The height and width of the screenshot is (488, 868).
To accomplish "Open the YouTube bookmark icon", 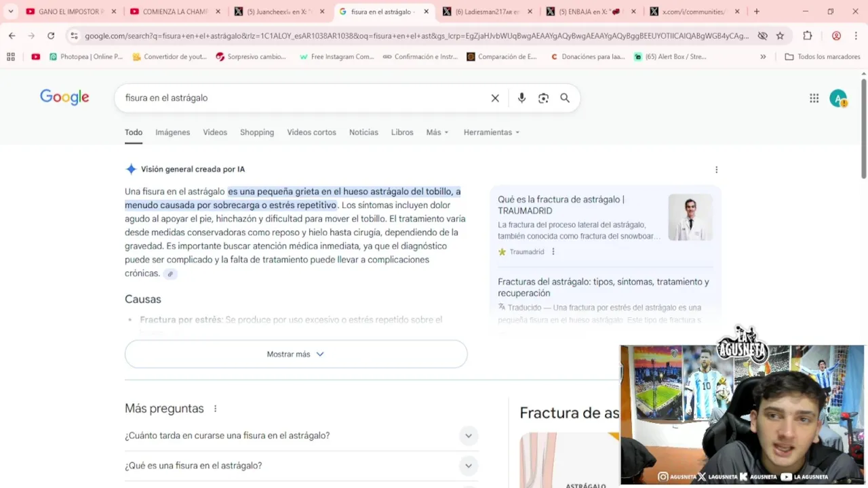I will tap(36, 57).
